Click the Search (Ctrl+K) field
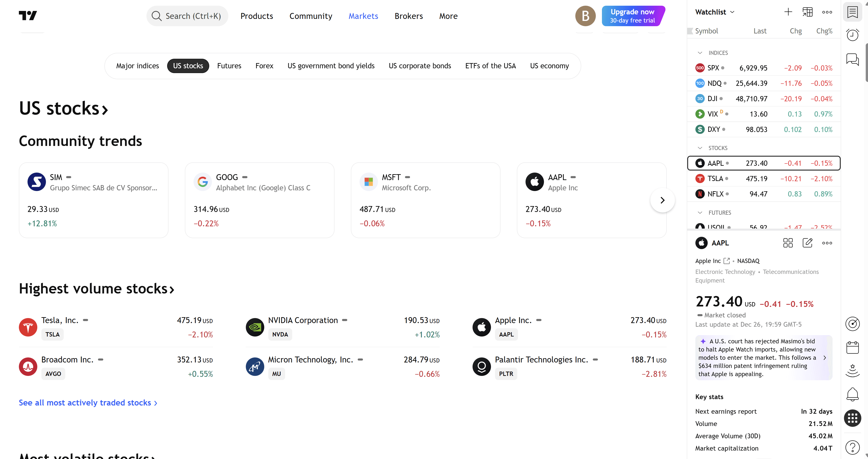Image resolution: width=868 pixels, height=459 pixels. pyautogui.click(x=187, y=16)
